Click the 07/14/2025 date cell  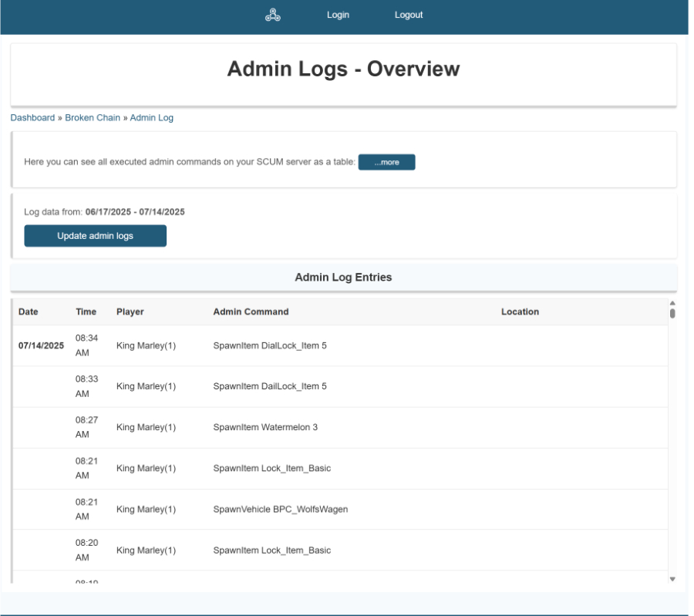click(41, 346)
